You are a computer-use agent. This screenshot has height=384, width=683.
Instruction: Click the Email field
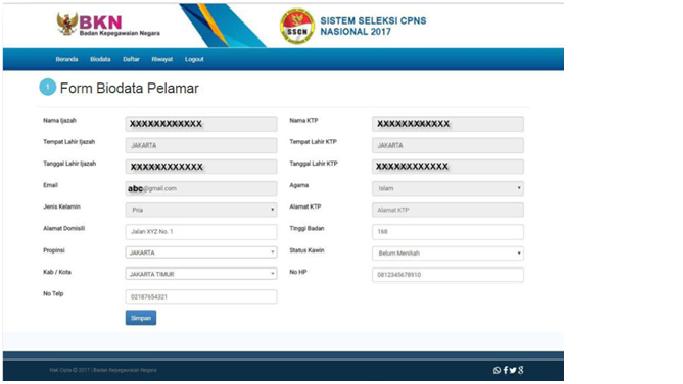coord(201,189)
